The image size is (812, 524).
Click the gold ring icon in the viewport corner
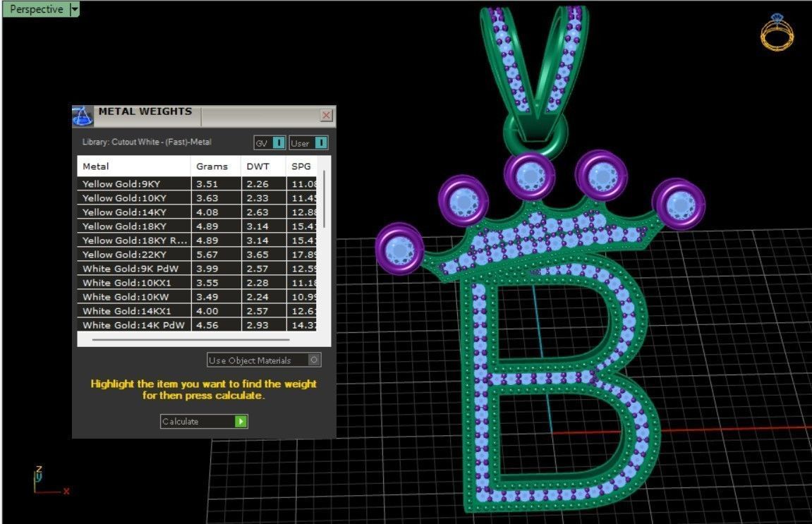tap(776, 32)
